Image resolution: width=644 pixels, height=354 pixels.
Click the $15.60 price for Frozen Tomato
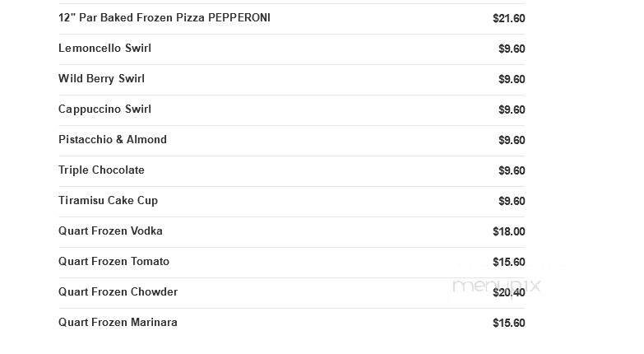click(x=509, y=262)
